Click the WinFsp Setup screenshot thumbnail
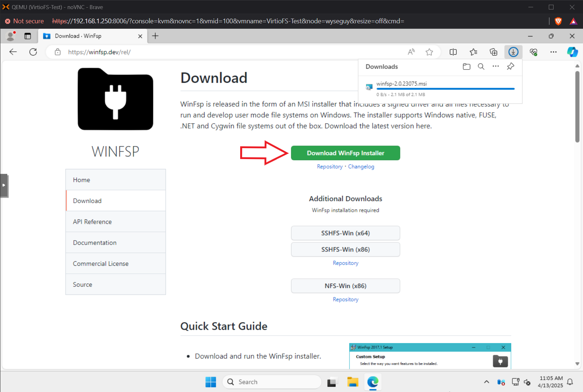Image resolution: width=583 pixels, height=392 pixels. coord(430,356)
